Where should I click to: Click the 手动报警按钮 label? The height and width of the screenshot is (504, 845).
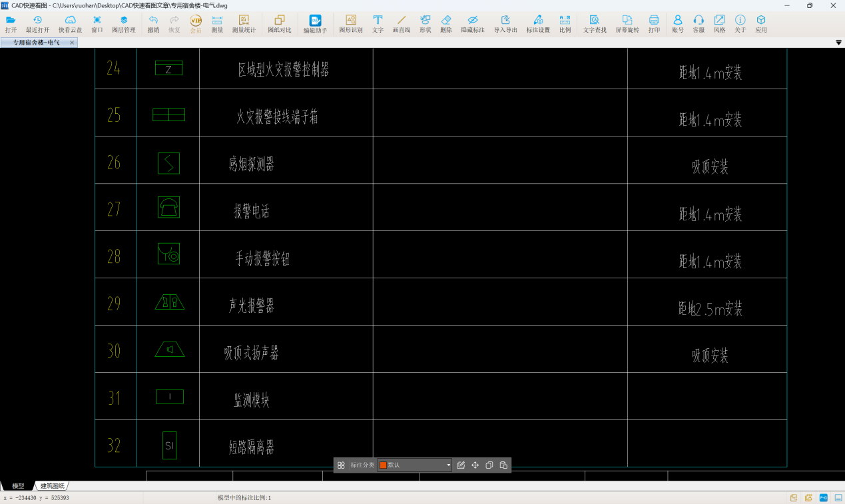click(x=263, y=259)
